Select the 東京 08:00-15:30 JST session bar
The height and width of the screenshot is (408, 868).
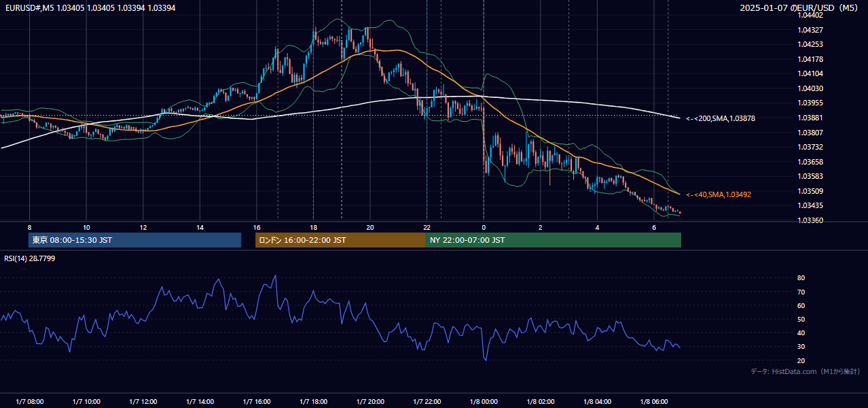134,240
